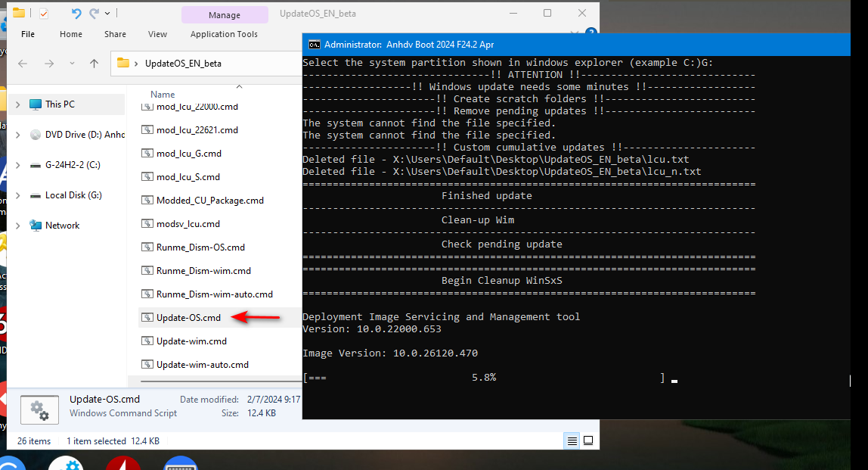Click the Name column header
The image size is (868, 470).
pyautogui.click(x=163, y=94)
